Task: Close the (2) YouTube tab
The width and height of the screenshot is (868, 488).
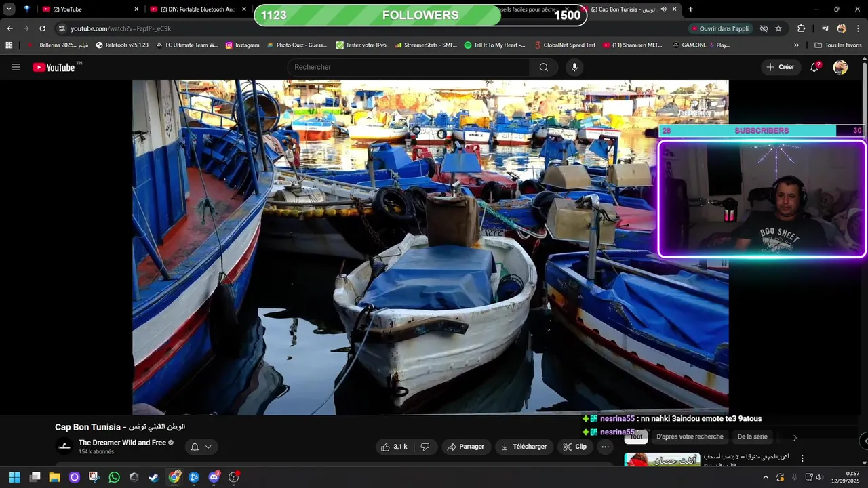Action: (136, 9)
